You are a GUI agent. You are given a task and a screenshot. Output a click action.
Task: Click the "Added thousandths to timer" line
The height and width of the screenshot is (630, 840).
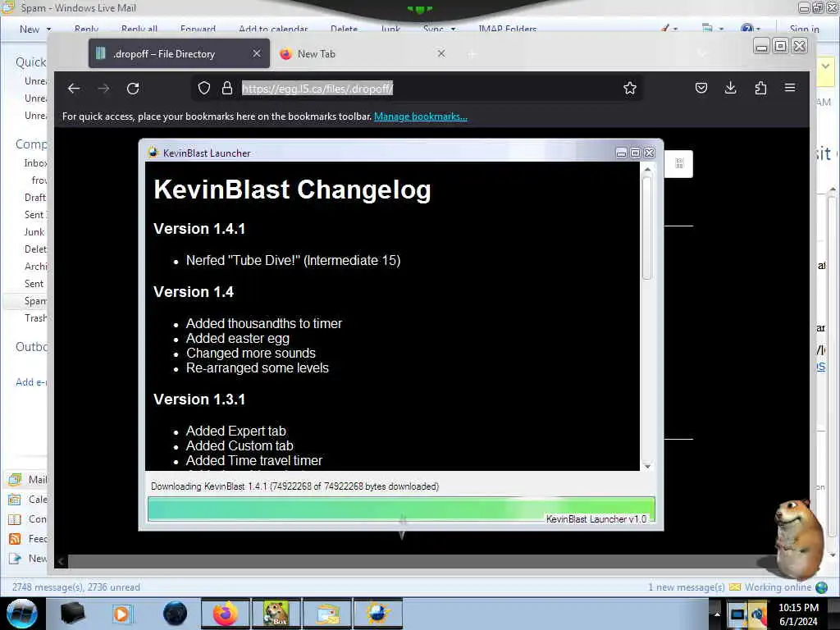point(263,323)
